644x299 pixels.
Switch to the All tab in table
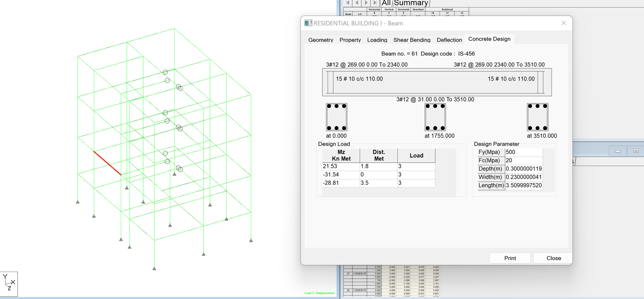pos(386,3)
